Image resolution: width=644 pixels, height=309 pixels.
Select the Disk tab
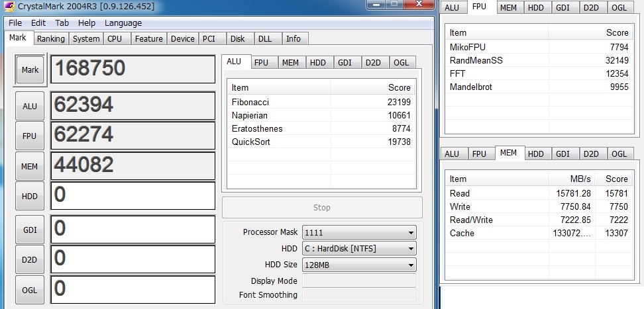(238, 39)
